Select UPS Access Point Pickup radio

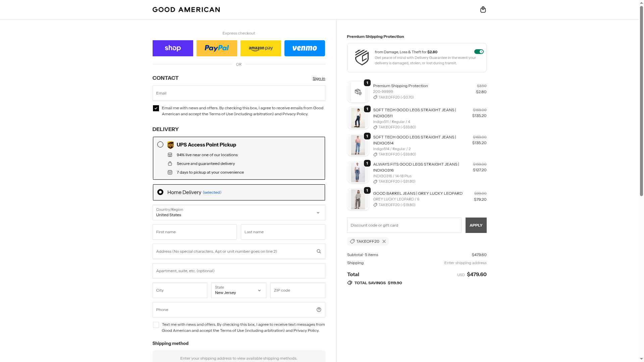coord(160,144)
